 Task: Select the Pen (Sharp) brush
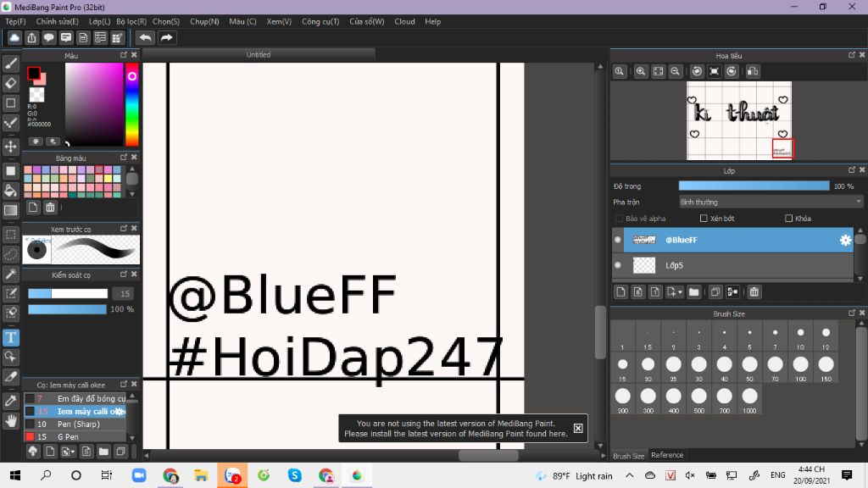point(75,424)
